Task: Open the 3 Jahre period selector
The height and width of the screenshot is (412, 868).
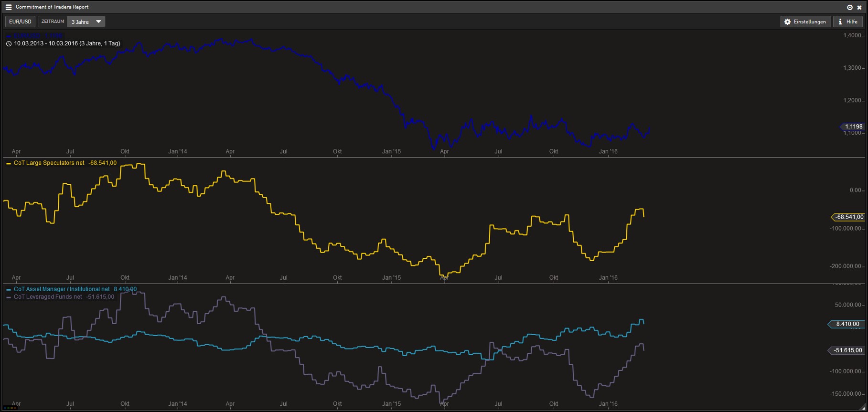Action: (80, 21)
